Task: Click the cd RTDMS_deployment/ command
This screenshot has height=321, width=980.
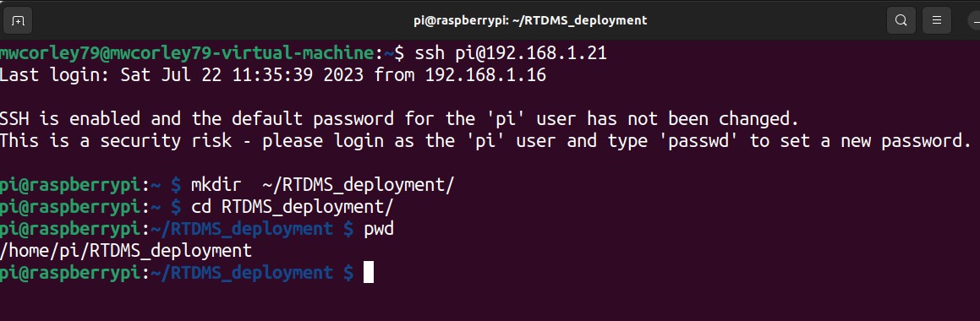Action: (292, 207)
